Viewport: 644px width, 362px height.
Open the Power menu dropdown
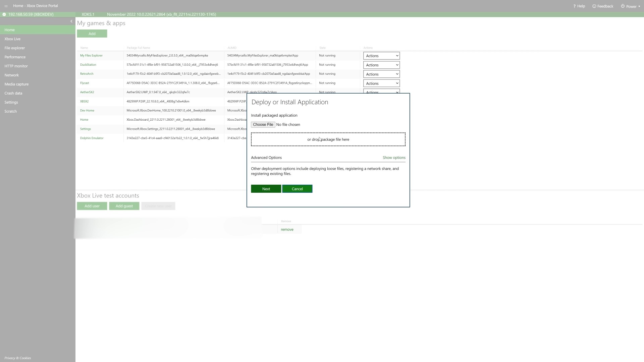click(x=631, y=6)
